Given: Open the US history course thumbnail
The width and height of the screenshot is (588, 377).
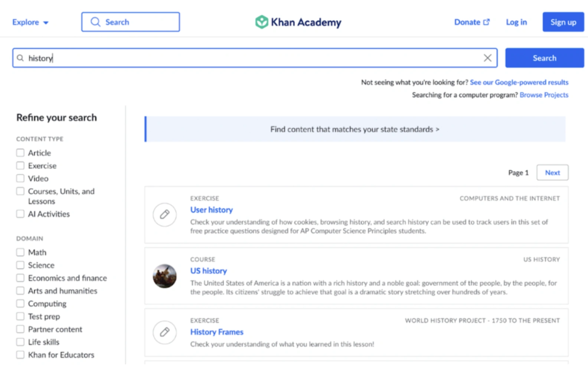Looking at the screenshot, I should tap(164, 276).
